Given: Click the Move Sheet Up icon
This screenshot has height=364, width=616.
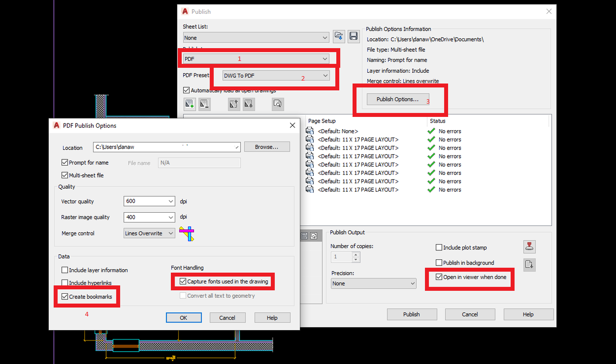Looking at the screenshot, I should point(234,104).
